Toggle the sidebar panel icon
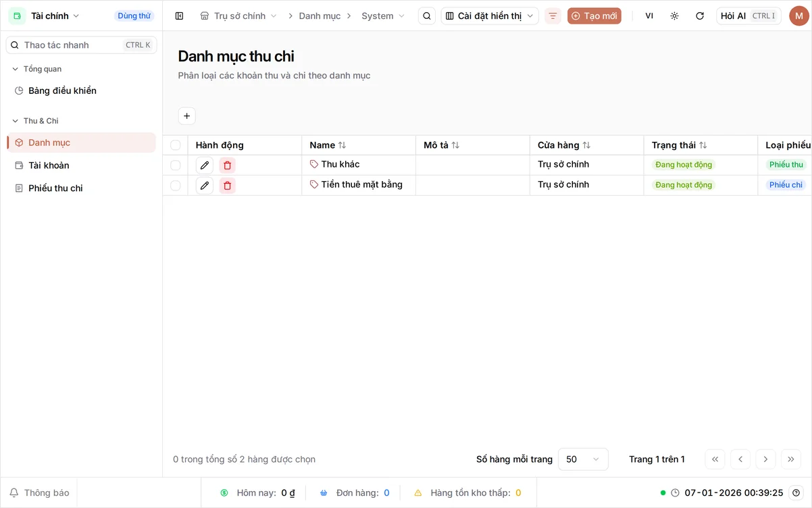The image size is (812, 508). coord(179,16)
